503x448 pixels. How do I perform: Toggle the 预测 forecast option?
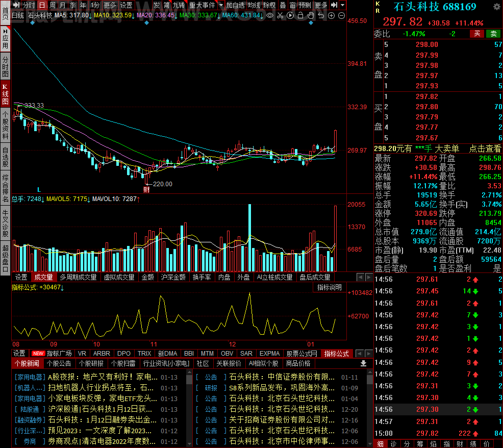[305, 5]
